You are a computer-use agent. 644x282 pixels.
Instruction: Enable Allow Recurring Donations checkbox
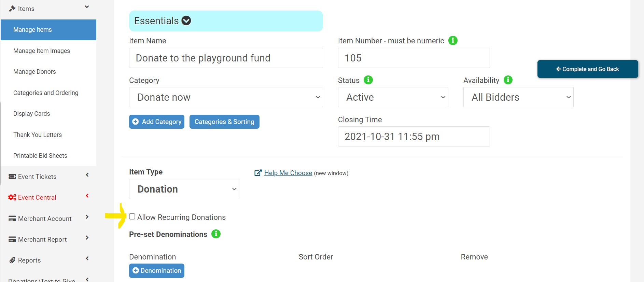tap(132, 216)
